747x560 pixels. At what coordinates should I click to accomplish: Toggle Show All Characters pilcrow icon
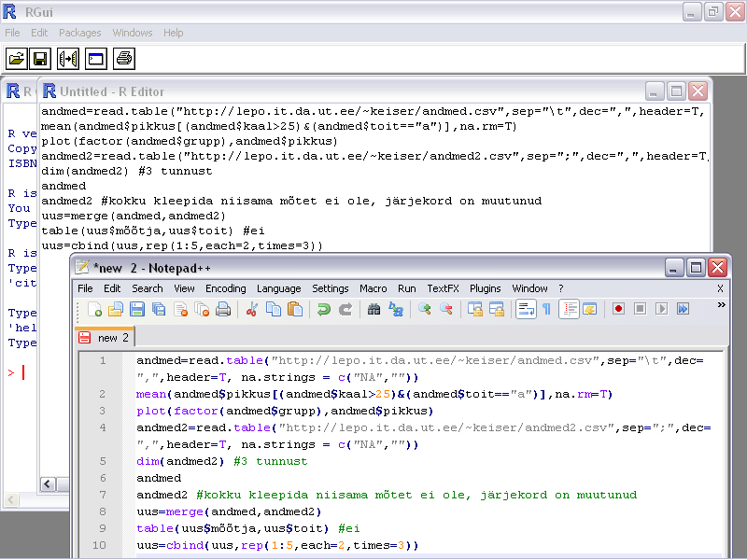[546, 309]
